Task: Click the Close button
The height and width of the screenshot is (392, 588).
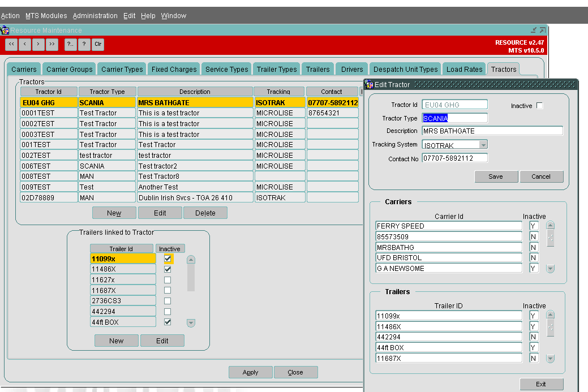Action: (295, 372)
